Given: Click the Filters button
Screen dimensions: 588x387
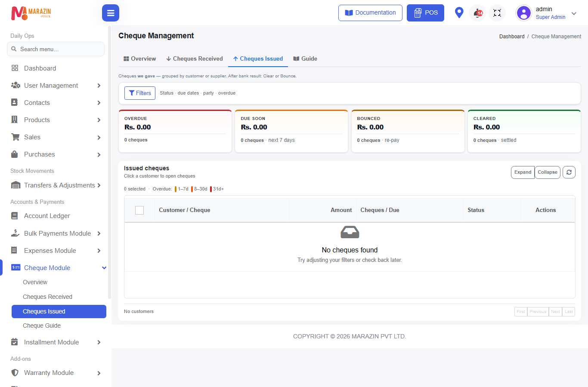Looking at the screenshot, I should [x=140, y=93].
